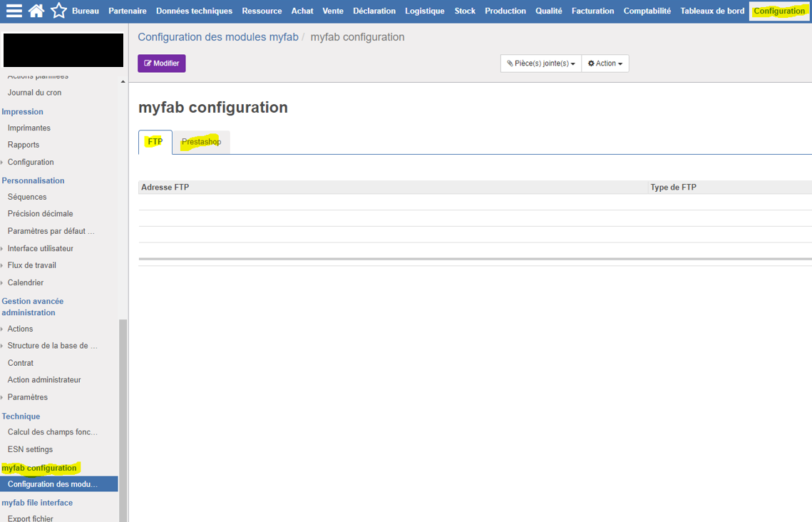Expand the Interface utilisateur tree item
The image size is (812, 522).
[x=40, y=248]
